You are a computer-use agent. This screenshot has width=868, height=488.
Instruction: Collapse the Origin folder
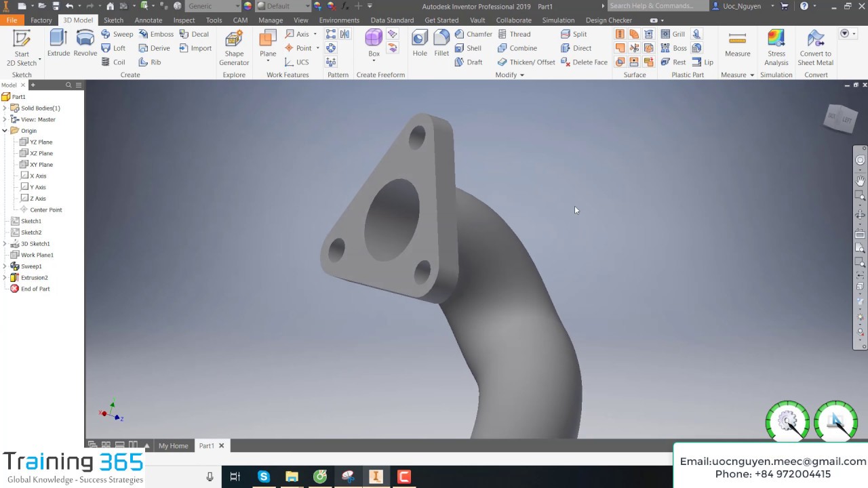click(x=5, y=131)
